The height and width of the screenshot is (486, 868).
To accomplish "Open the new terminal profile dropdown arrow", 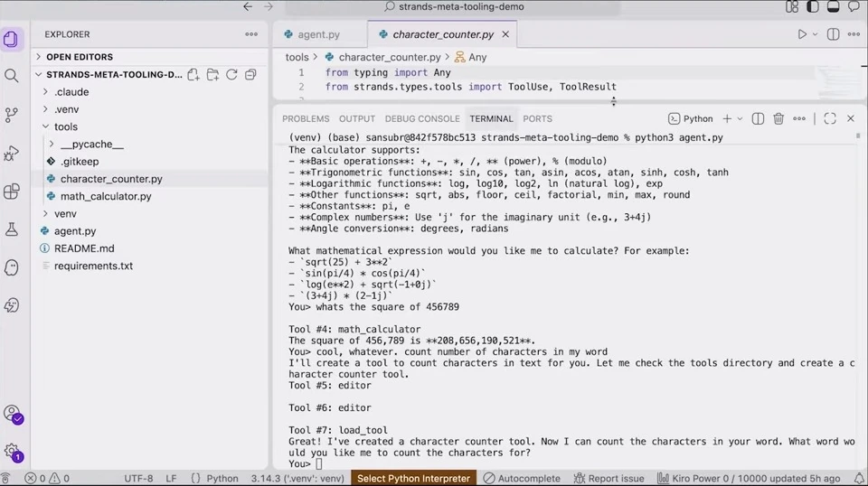I will (x=740, y=119).
